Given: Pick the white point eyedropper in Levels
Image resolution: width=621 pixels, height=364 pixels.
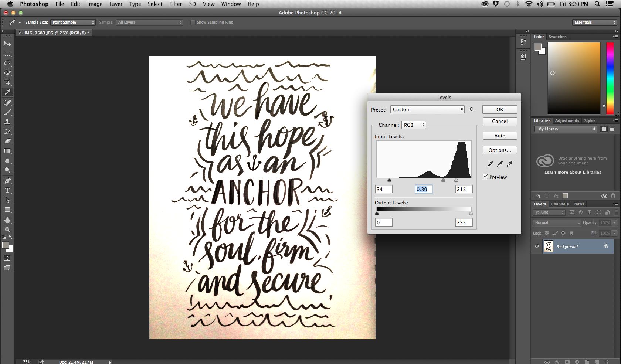Looking at the screenshot, I should [x=509, y=164].
